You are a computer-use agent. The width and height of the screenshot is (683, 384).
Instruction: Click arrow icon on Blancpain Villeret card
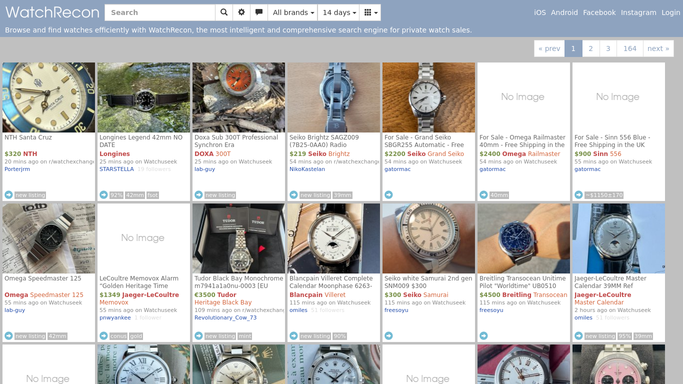pos(294,336)
